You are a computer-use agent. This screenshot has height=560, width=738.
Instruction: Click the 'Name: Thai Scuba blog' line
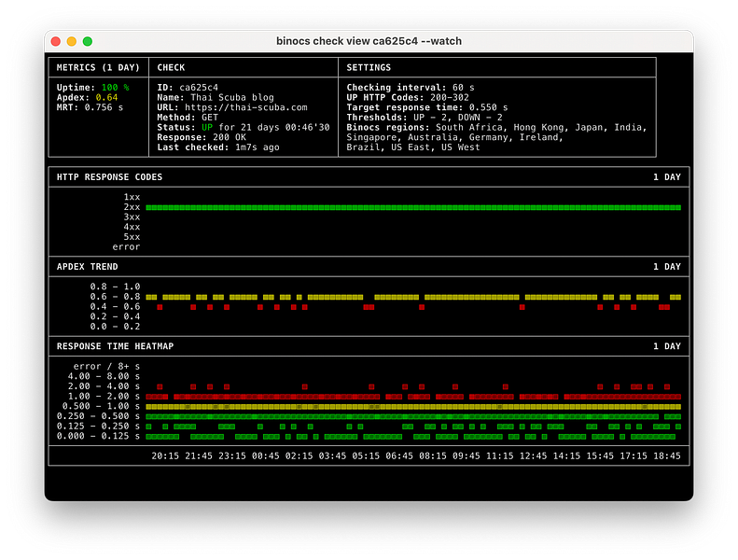coord(216,97)
